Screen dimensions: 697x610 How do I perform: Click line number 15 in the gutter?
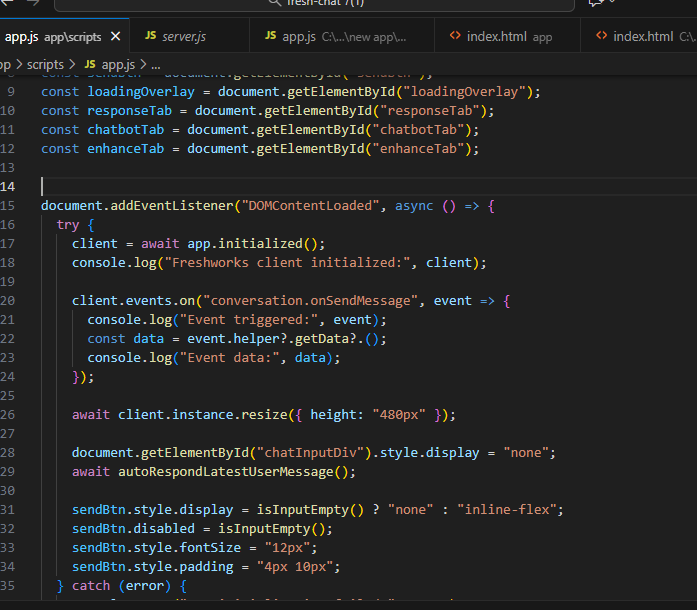9,205
